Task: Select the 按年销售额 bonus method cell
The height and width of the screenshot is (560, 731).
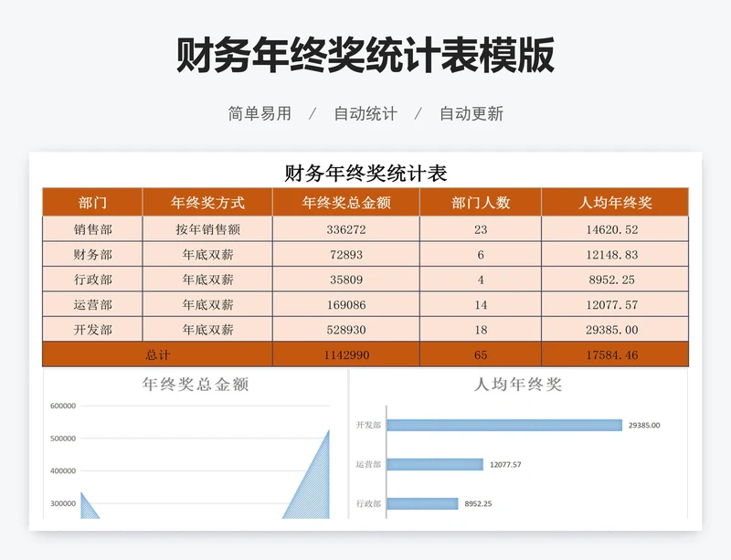Action: click(x=207, y=229)
